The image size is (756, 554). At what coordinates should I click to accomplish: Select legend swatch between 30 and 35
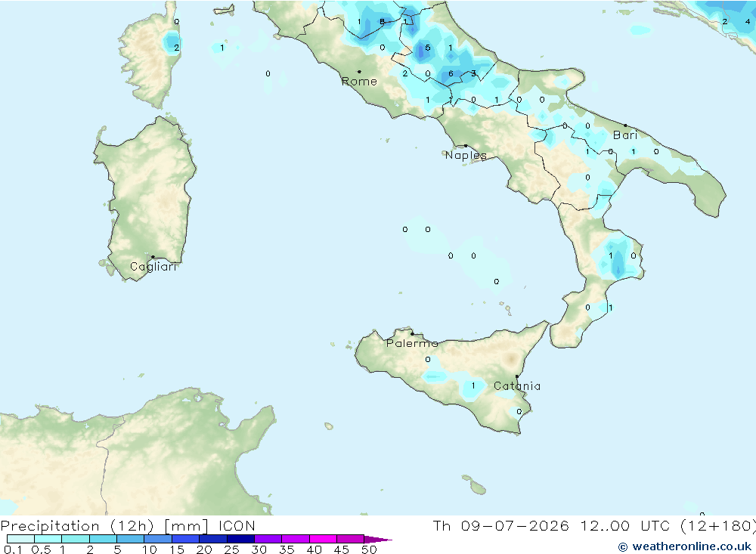268,539
